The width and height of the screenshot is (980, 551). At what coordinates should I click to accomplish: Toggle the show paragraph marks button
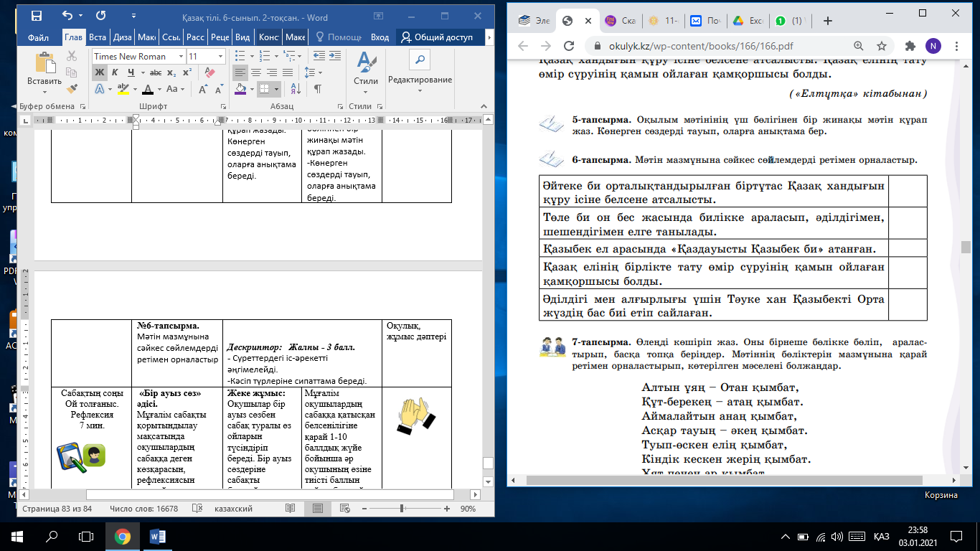(x=316, y=89)
